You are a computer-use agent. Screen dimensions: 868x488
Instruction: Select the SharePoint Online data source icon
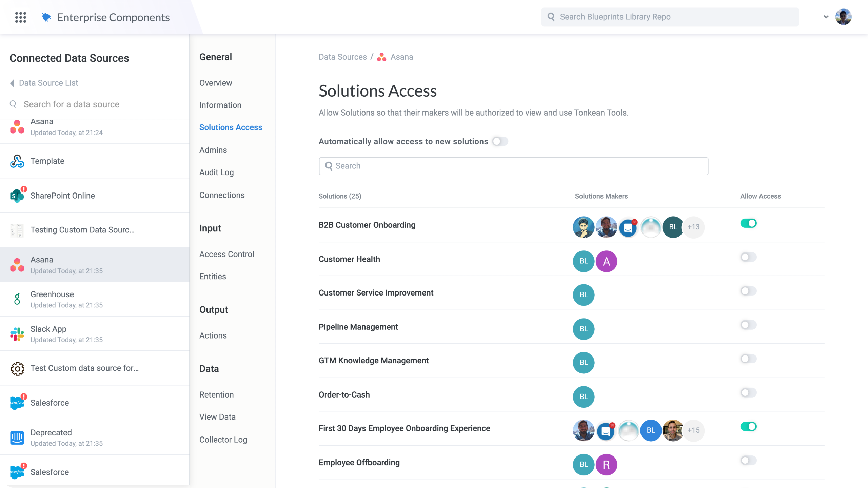(17, 195)
